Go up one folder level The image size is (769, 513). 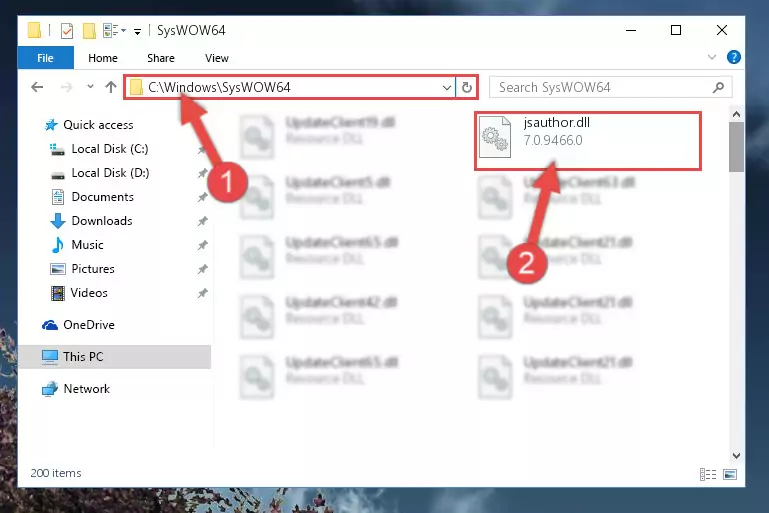coord(111,87)
